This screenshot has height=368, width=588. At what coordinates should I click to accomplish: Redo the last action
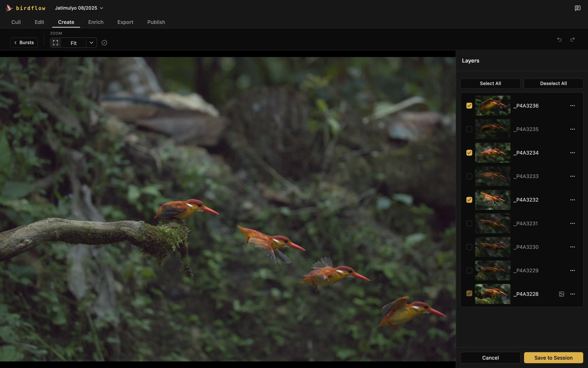[572, 39]
